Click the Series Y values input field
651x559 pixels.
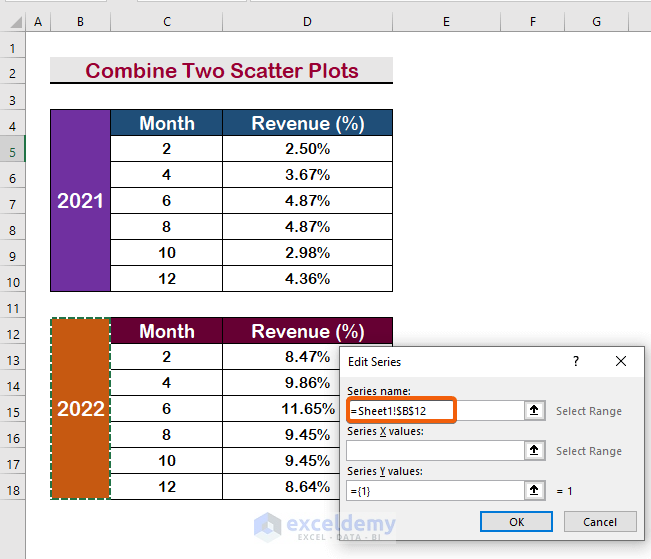[435, 490]
